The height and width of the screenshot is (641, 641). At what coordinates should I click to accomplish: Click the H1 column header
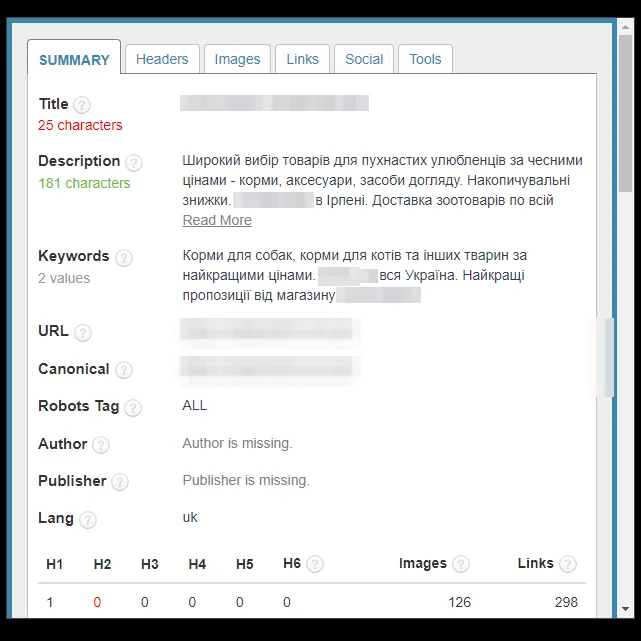click(54, 564)
